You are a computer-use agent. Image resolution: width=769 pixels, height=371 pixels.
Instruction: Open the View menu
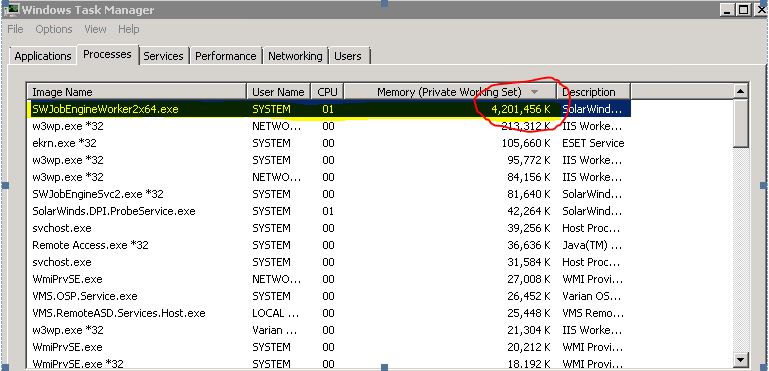(95, 29)
